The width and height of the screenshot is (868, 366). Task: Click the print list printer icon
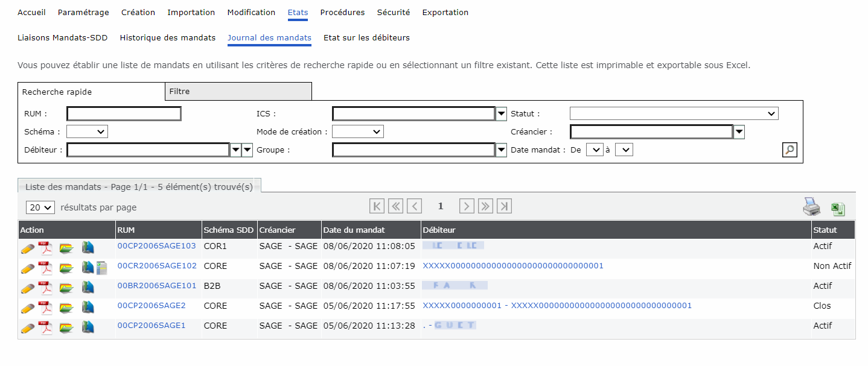click(811, 207)
